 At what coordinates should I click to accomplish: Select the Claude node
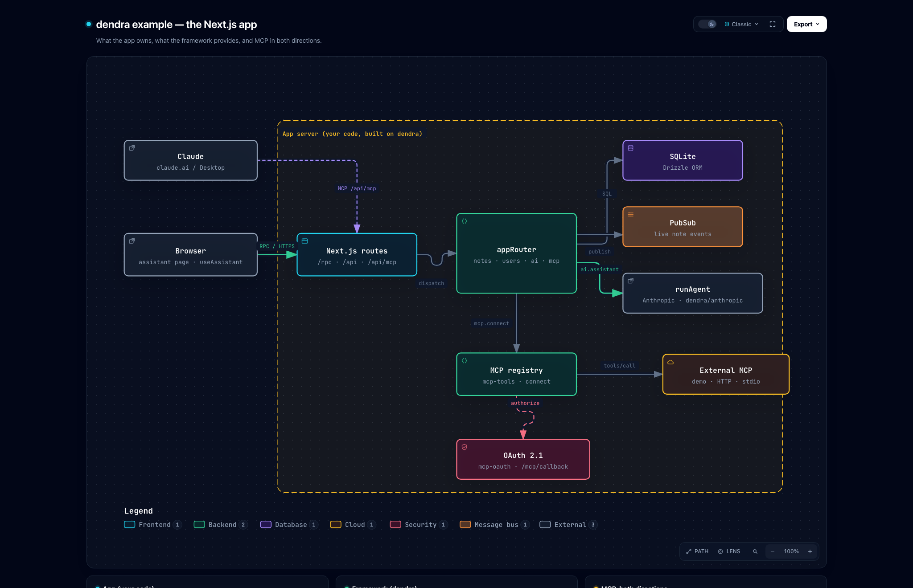tap(191, 160)
